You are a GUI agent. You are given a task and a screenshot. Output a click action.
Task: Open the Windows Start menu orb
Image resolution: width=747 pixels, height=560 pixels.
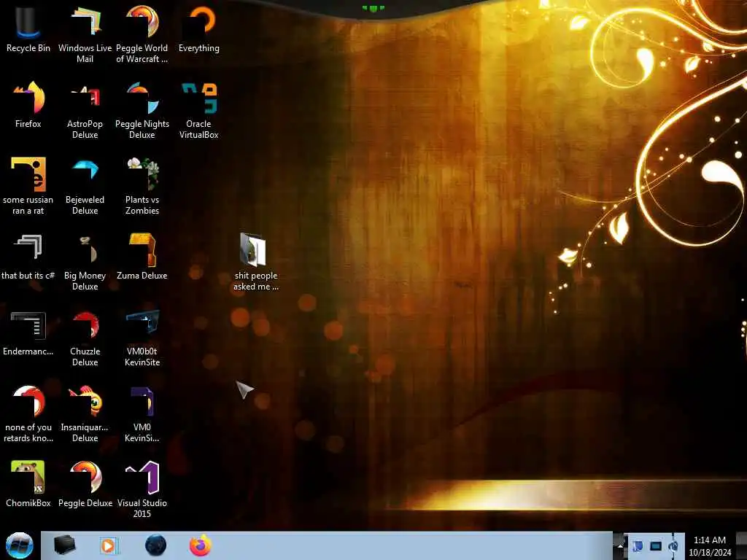tap(19, 545)
